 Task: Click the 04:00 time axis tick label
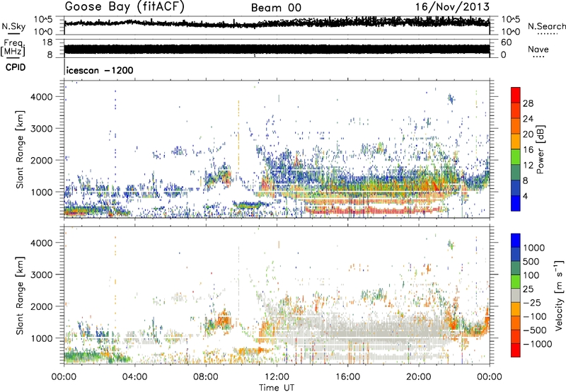tap(134, 377)
